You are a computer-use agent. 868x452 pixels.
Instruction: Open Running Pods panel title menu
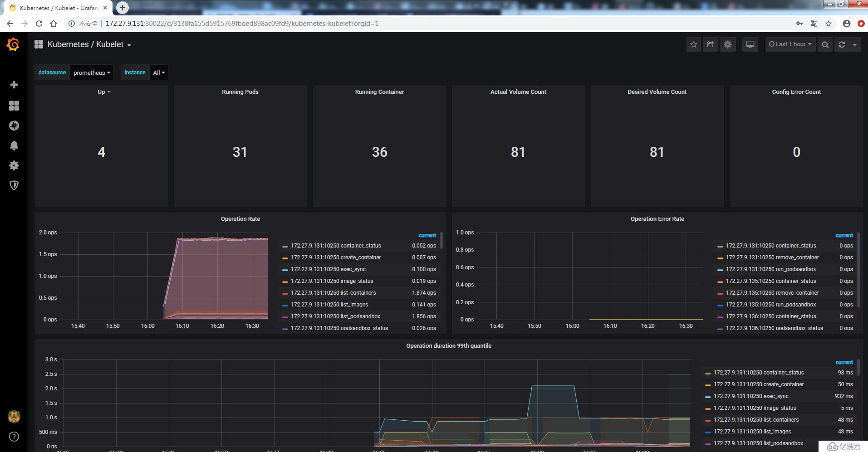240,92
